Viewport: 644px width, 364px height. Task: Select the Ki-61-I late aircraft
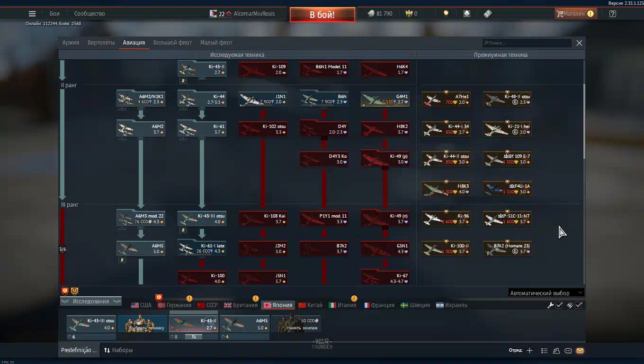pos(202,248)
